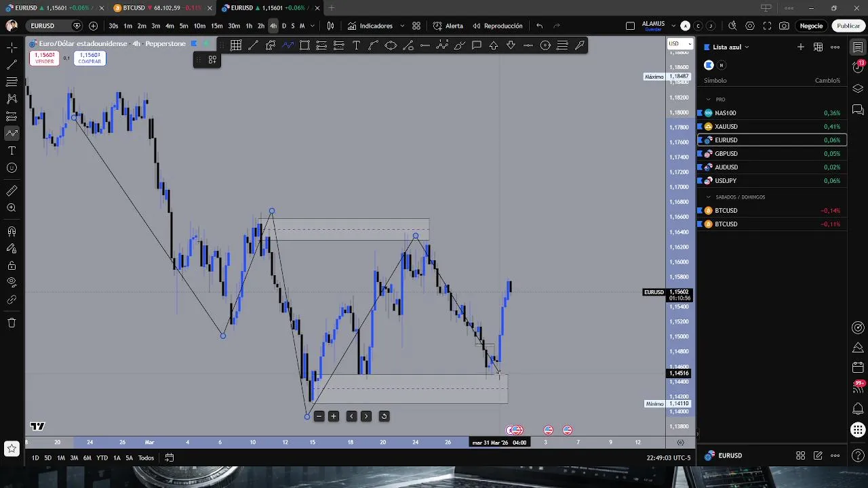This screenshot has height=488, width=868.
Task: Set date range to YTD
Action: [x=102, y=457]
